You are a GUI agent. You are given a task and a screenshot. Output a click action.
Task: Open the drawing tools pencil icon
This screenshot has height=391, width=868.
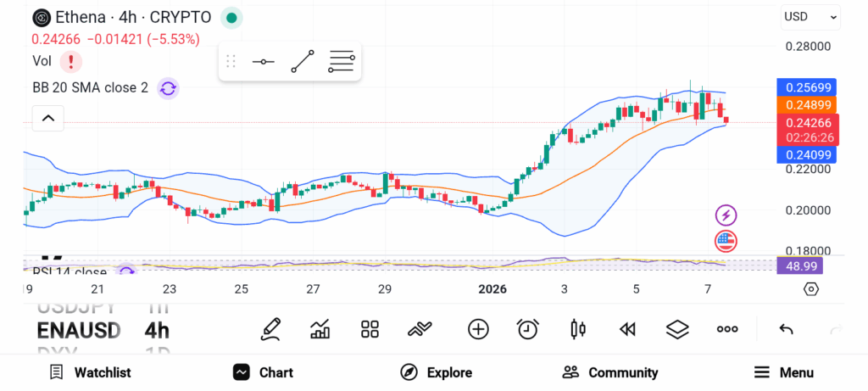click(x=271, y=329)
